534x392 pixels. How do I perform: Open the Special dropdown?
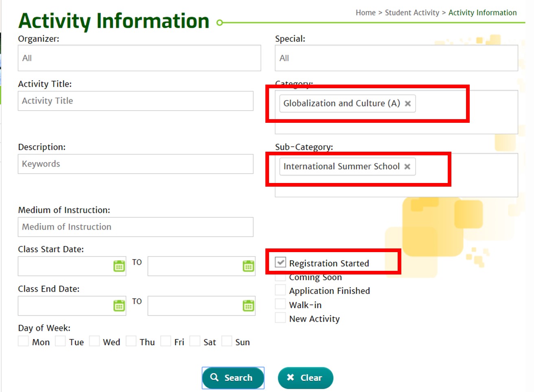[396, 58]
